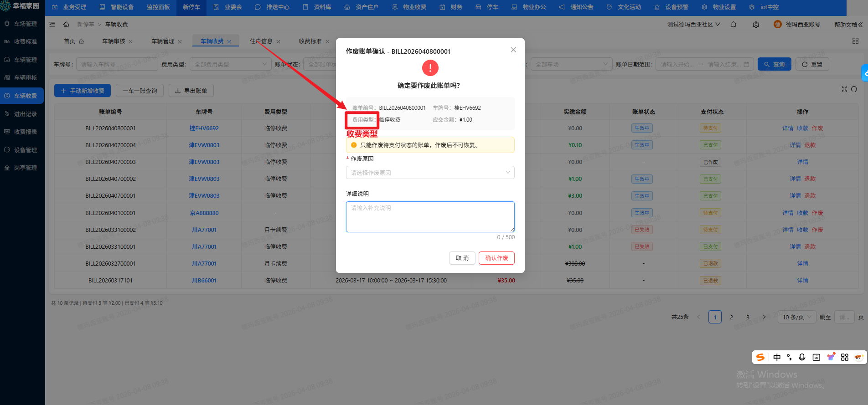This screenshot has height=405, width=868.
Task: Open Sogou microphone voice input icon
Action: click(802, 357)
